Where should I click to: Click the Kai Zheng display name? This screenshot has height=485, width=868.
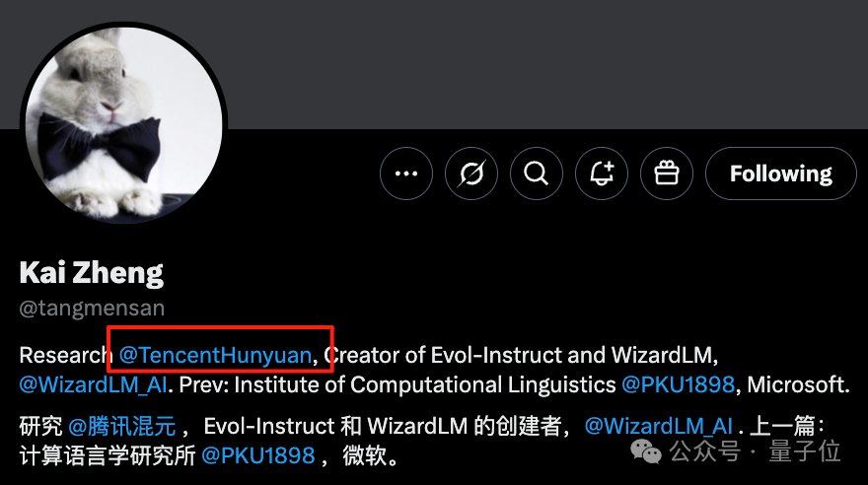[92, 273]
